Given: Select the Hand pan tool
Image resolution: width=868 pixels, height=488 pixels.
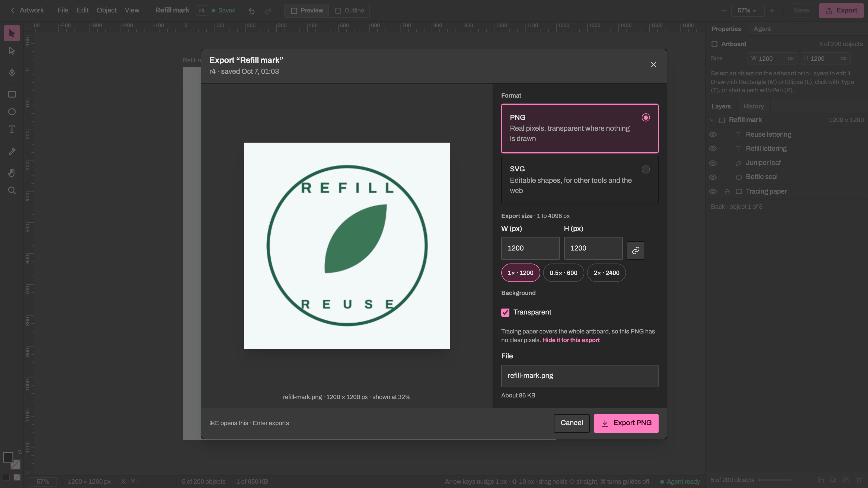Looking at the screenshot, I should [x=12, y=173].
